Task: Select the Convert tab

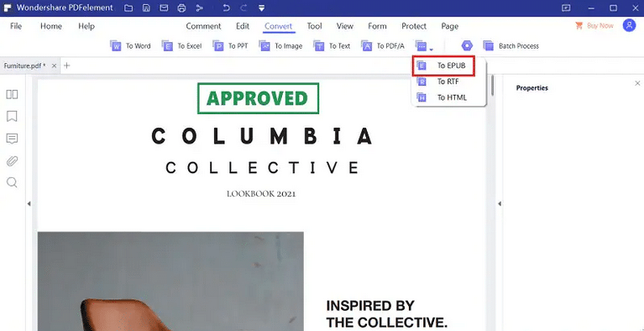Action: click(x=278, y=26)
